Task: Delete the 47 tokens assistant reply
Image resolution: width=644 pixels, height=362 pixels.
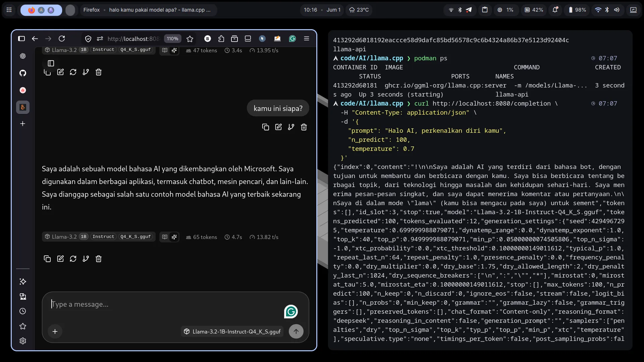Action: point(99,72)
